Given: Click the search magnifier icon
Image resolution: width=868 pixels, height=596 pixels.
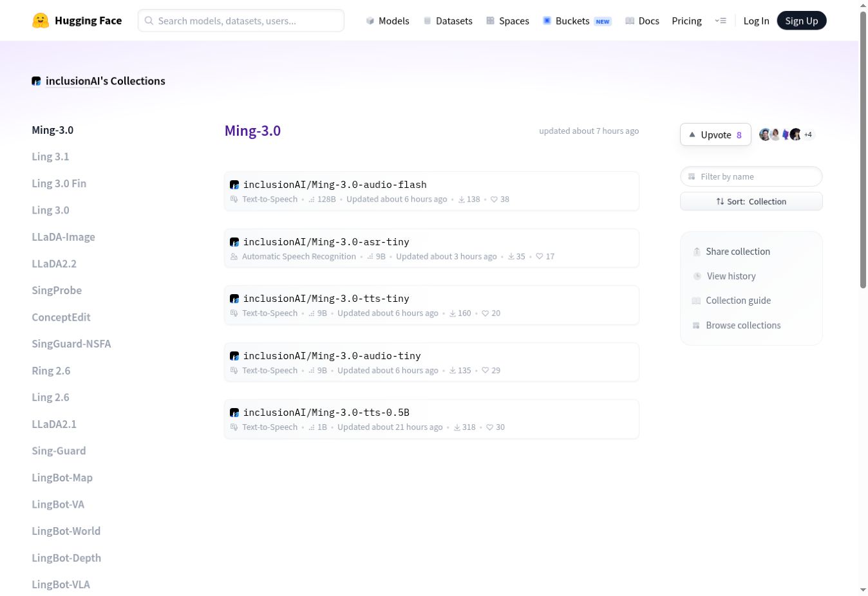Looking at the screenshot, I should pos(149,21).
